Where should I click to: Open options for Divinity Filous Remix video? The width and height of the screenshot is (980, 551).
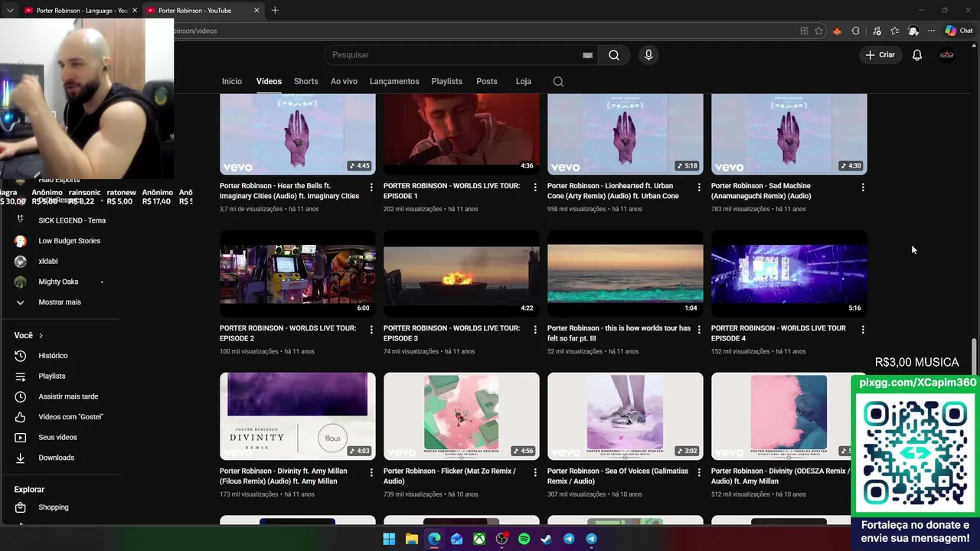(371, 472)
